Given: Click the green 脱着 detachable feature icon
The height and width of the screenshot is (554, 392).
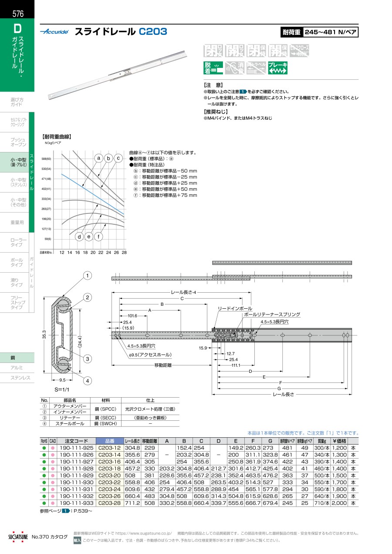Looking at the screenshot, I should pos(213,68).
